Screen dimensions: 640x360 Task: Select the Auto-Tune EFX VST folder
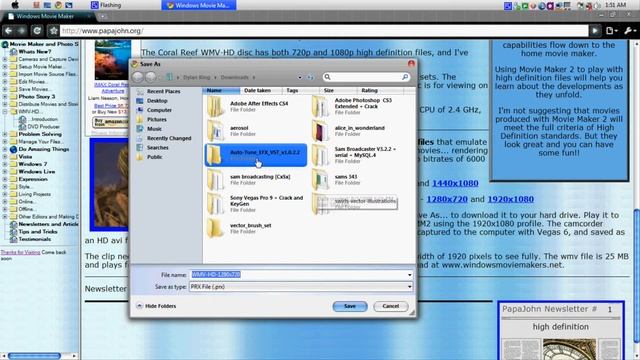pos(256,155)
